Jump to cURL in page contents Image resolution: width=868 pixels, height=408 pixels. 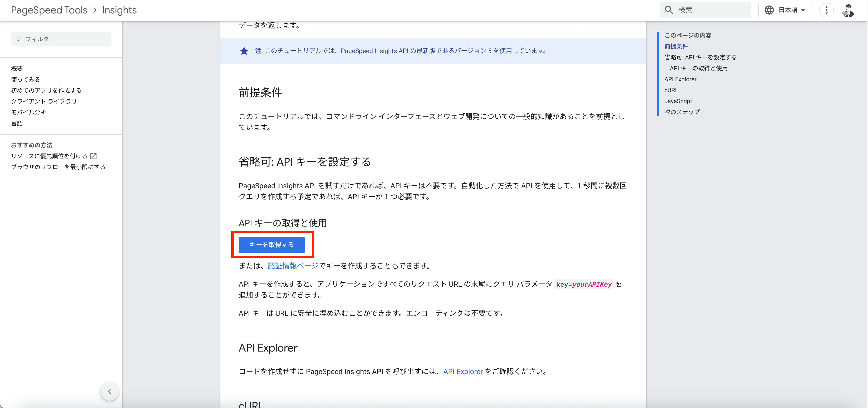[x=671, y=90]
